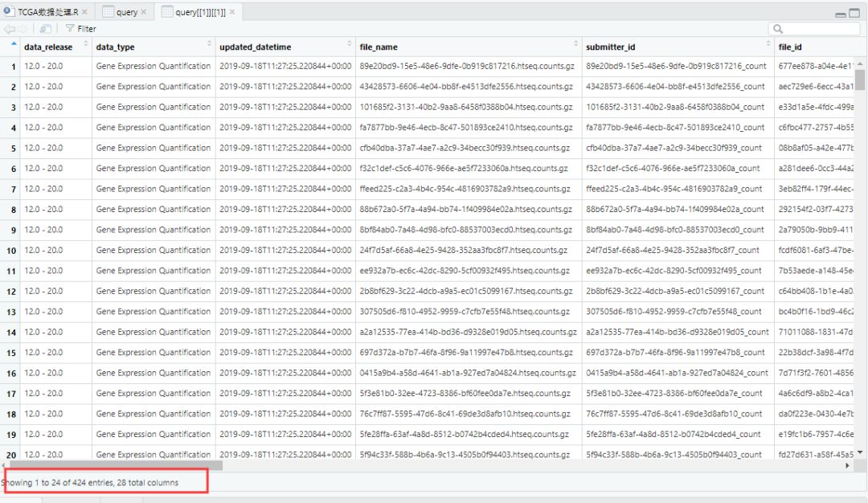
Task: Show the data in a new window
Action: coord(45,29)
